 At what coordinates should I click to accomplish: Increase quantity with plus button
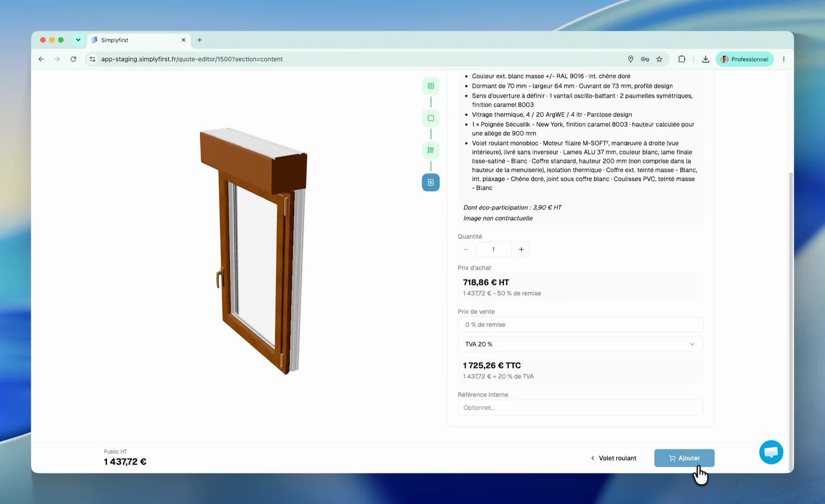coord(521,249)
